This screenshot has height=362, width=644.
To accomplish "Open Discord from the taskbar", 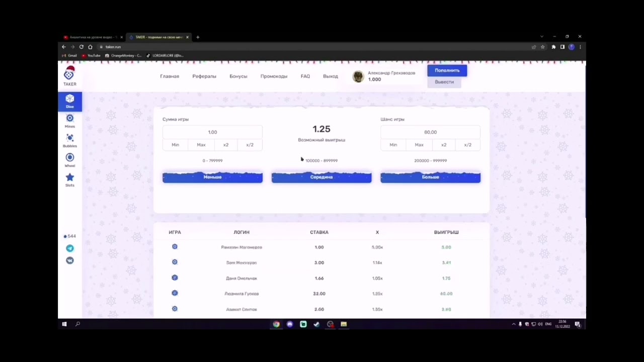I will click(290, 324).
